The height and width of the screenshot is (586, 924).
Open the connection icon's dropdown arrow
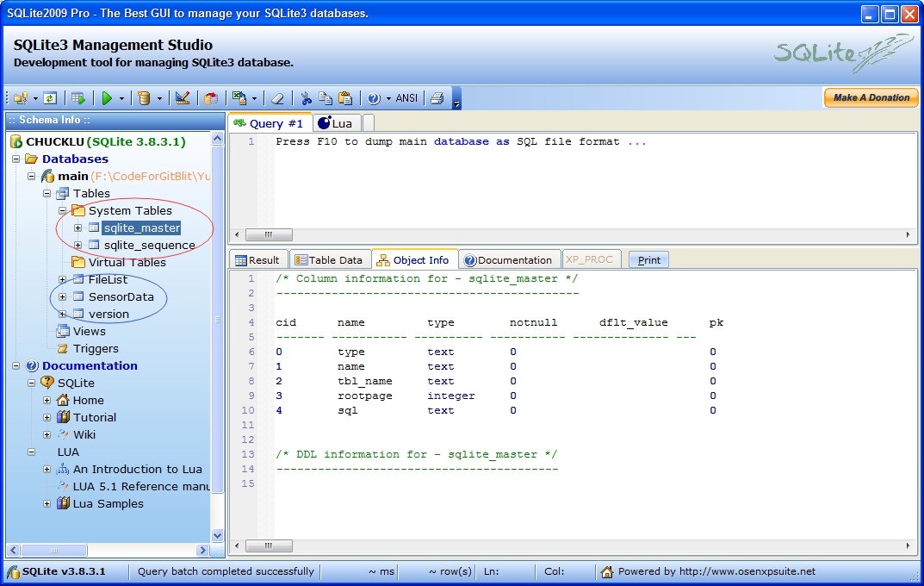[x=35, y=99]
